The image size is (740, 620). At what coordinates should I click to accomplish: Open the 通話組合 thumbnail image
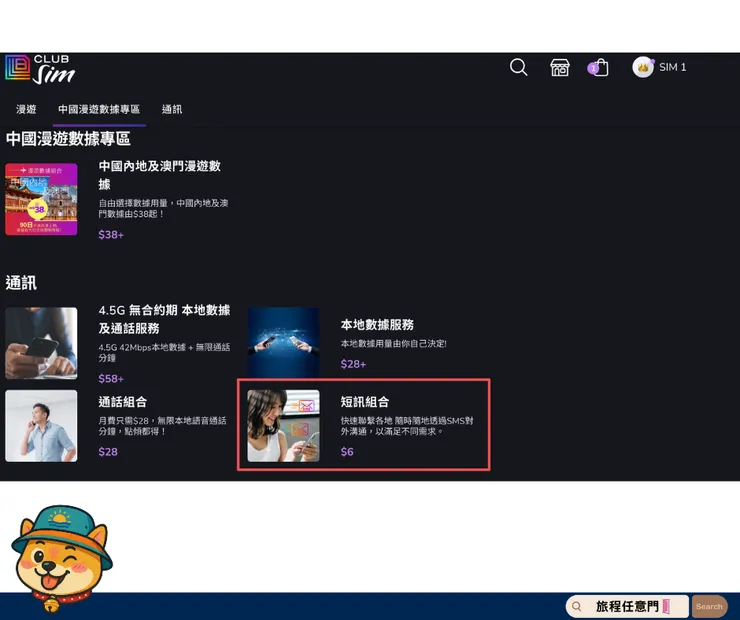(x=42, y=426)
